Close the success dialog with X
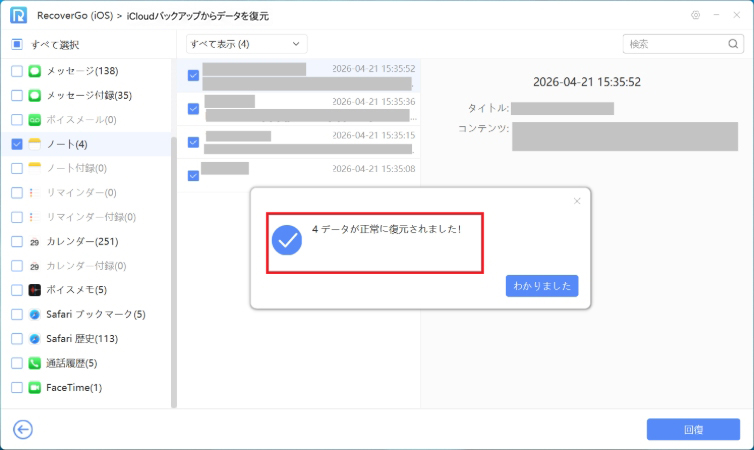 click(x=577, y=201)
